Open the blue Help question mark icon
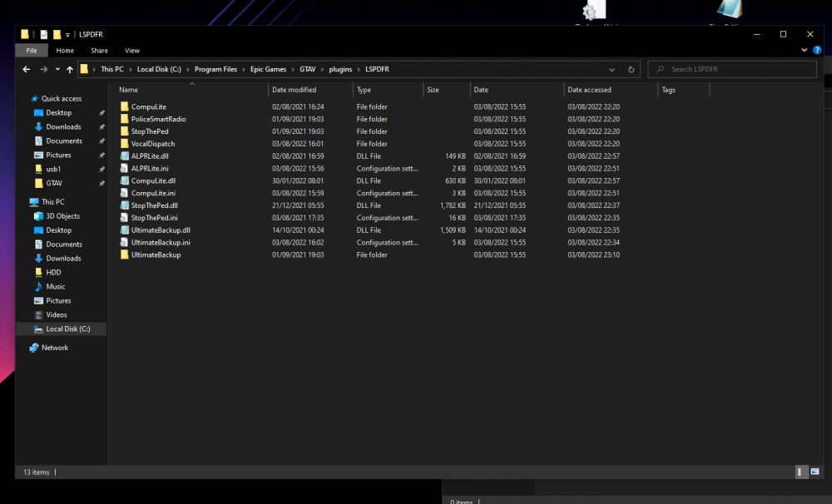 pos(815,51)
